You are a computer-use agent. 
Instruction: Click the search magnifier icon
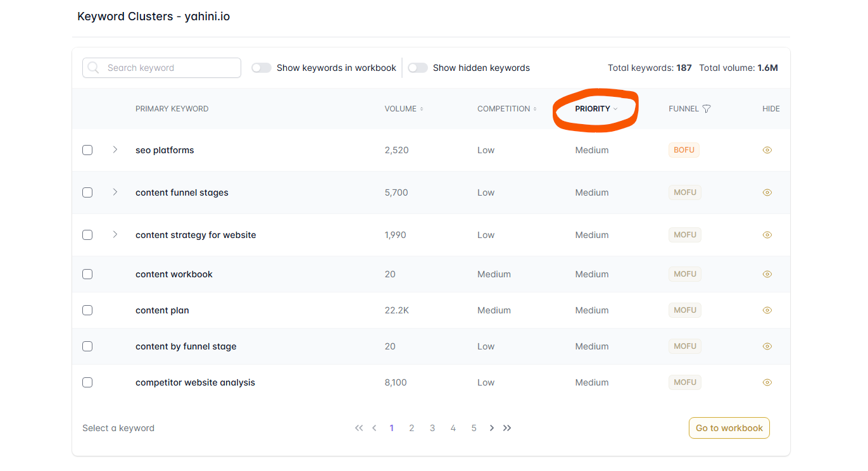(93, 68)
